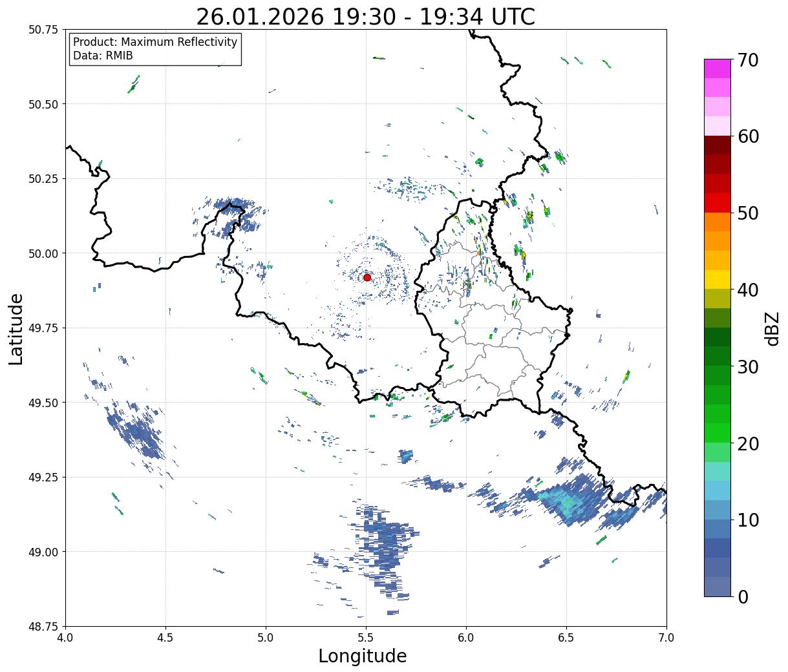This screenshot has height=672, width=788.
Task: Click the yellow 40 dBZ colorbar swatch
Action: pyautogui.click(x=718, y=279)
